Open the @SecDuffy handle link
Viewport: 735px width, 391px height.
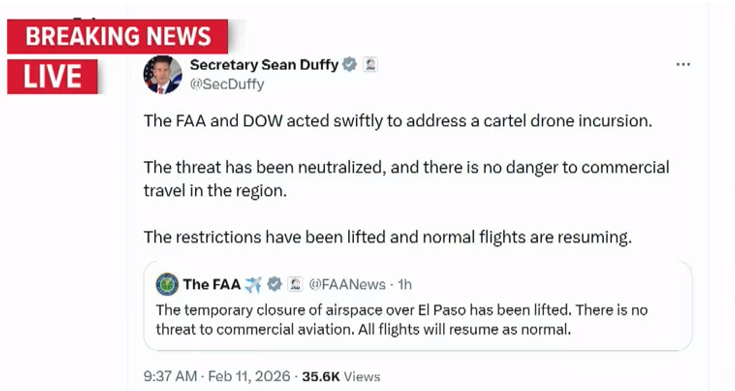(227, 84)
